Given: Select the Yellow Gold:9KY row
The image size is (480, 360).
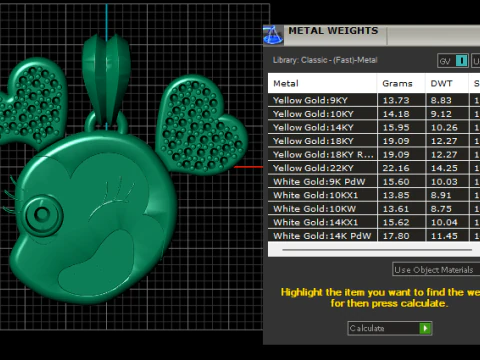Looking at the screenshot, I should (x=374, y=100).
